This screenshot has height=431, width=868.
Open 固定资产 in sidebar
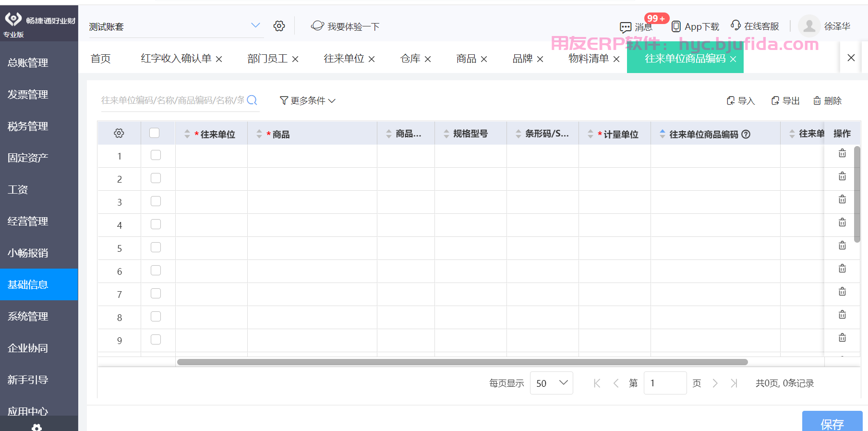point(39,158)
